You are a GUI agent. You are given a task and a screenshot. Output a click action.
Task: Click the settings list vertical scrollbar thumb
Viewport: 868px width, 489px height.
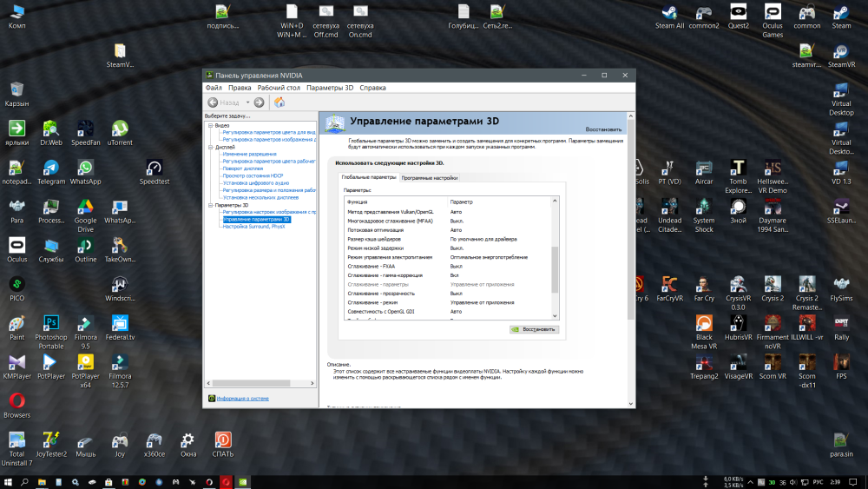[x=555, y=269]
